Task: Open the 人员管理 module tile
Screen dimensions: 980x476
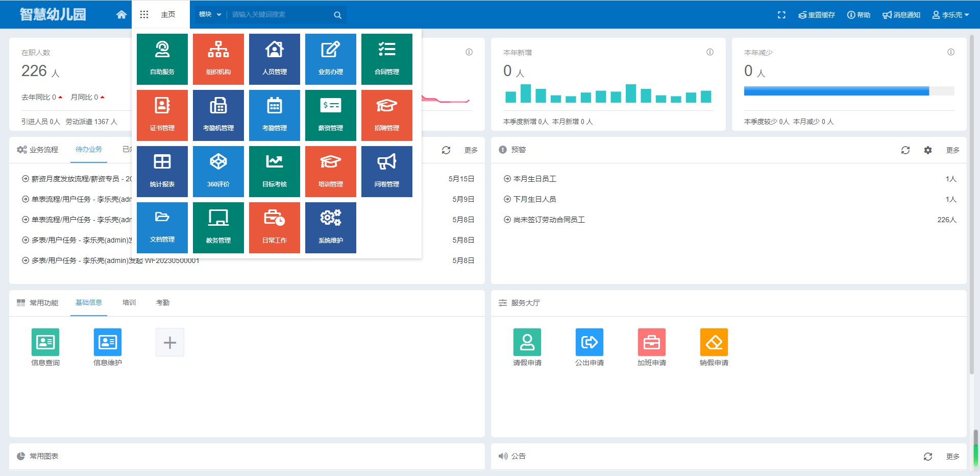Action: click(275, 59)
